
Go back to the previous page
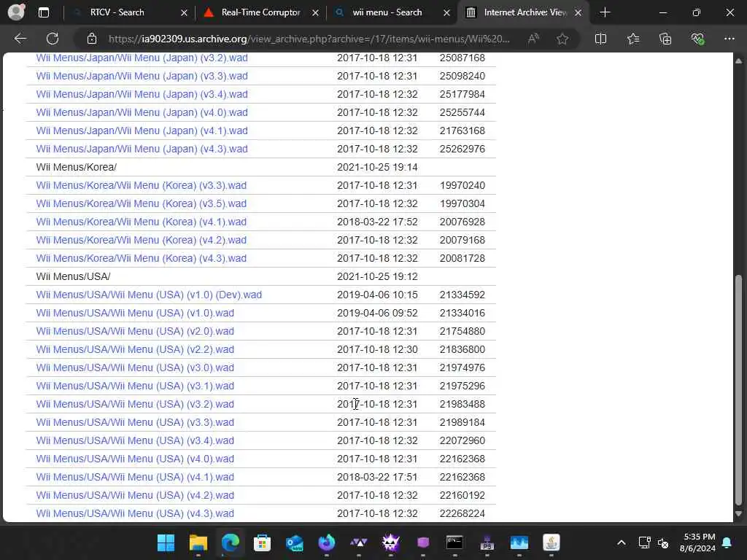click(20, 39)
